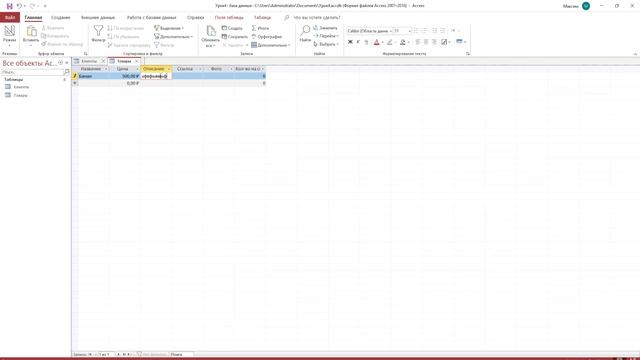Click the gridlines icon in formatting group

(x=444, y=42)
